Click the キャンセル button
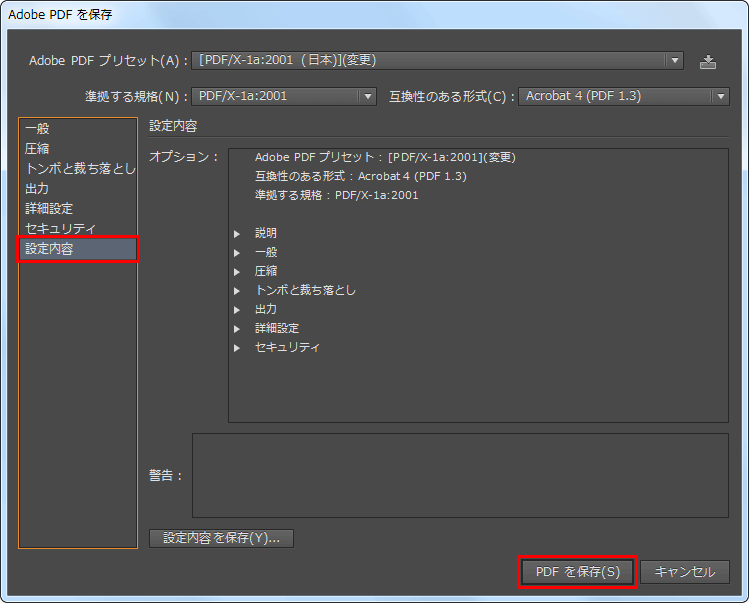This screenshot has width=749, height=603. click(x=685, y=572)
